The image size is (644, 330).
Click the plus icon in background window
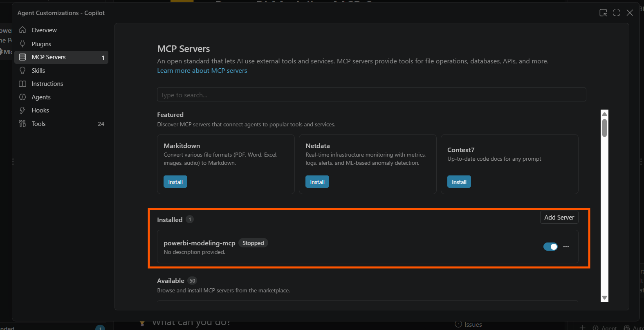coord(583,328)
